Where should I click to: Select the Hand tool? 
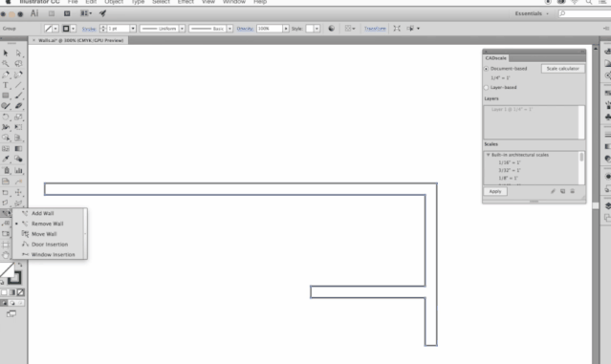pos(6,255)
